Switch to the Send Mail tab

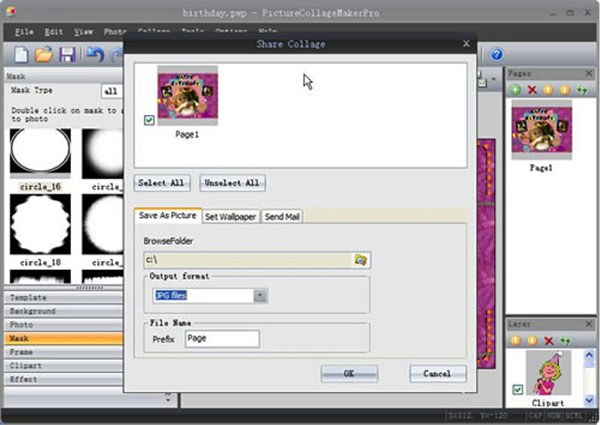(283, 216)
